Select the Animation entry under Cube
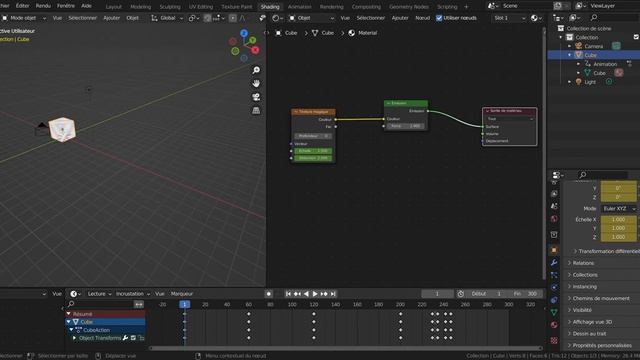640x360 pixels. pos(604,64)
